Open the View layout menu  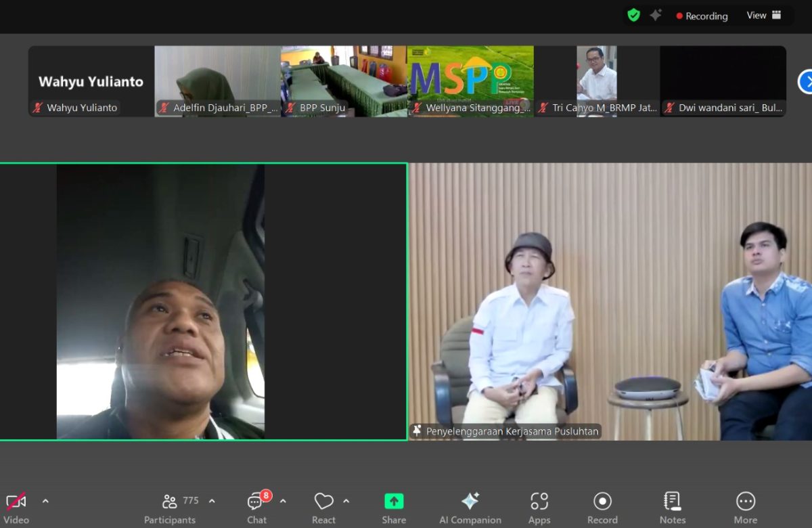(764, 16)
